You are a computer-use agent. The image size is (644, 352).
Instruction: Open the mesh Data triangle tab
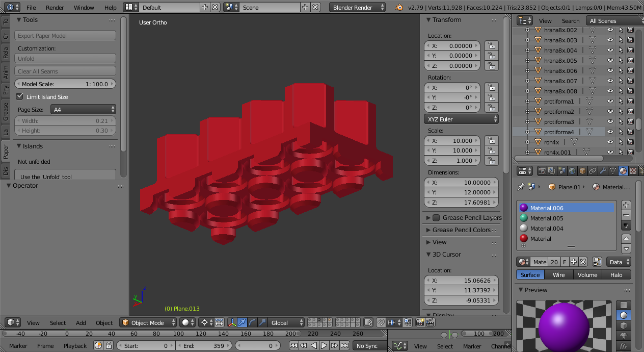(x=612, y=171)
